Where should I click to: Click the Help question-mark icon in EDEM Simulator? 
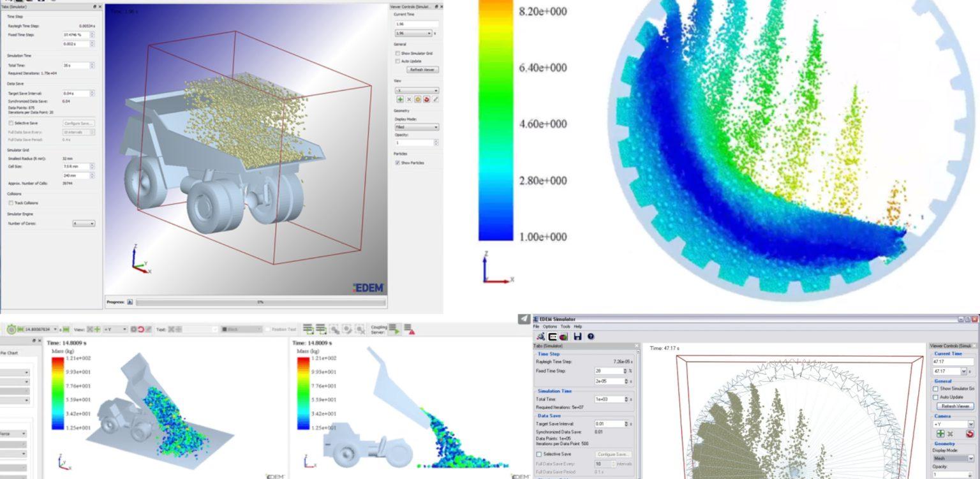click(x=590, y=336)
